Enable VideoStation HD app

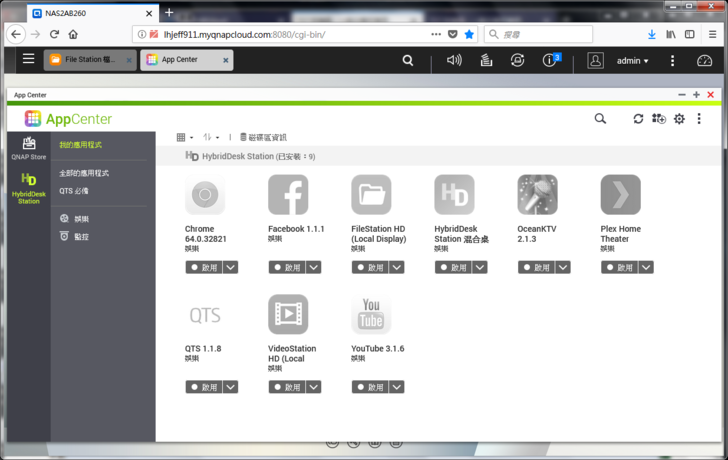[x=287, y=387]
